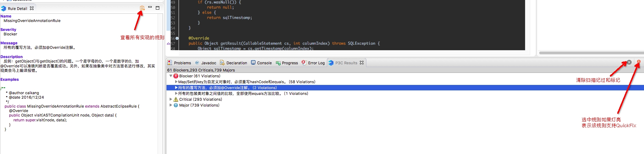Switch to the Error Log tab

pos(313,63)
